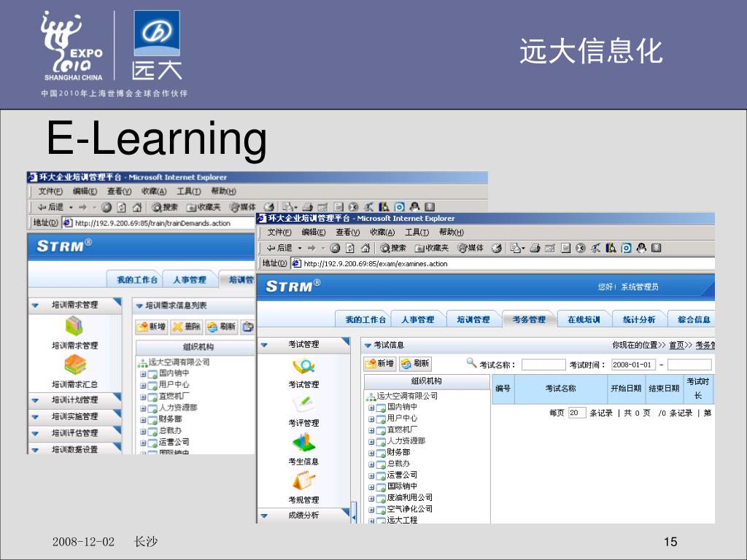Click 考试时间 start date field 2008-01-01

(x=633, y=365)
